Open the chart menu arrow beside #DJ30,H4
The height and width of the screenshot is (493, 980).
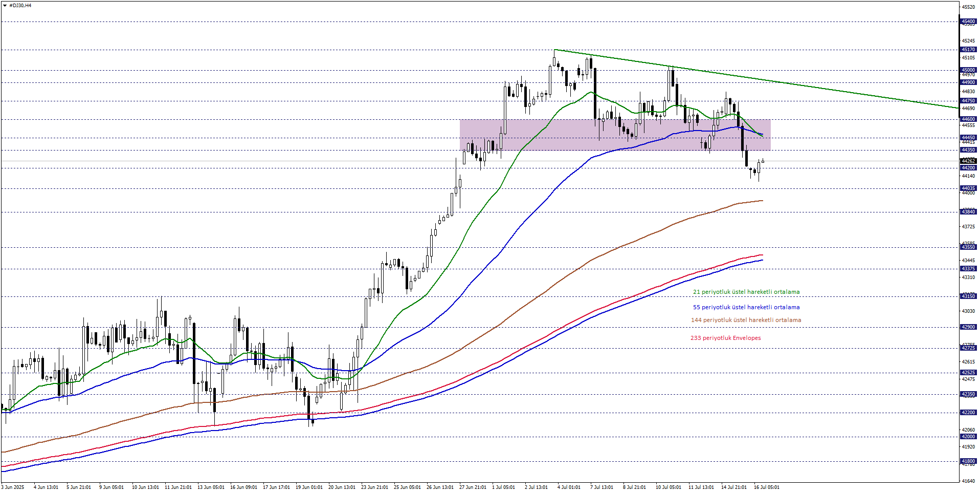[5, 6]
